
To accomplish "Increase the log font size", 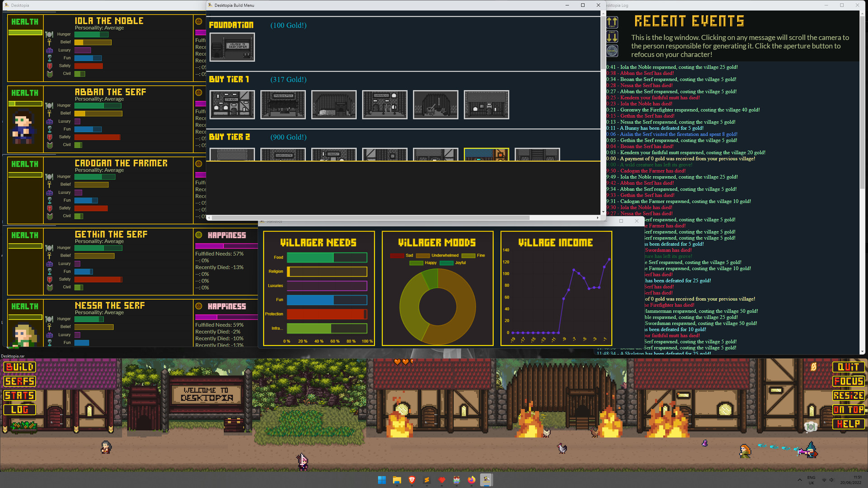I will (x=613, y=23).
